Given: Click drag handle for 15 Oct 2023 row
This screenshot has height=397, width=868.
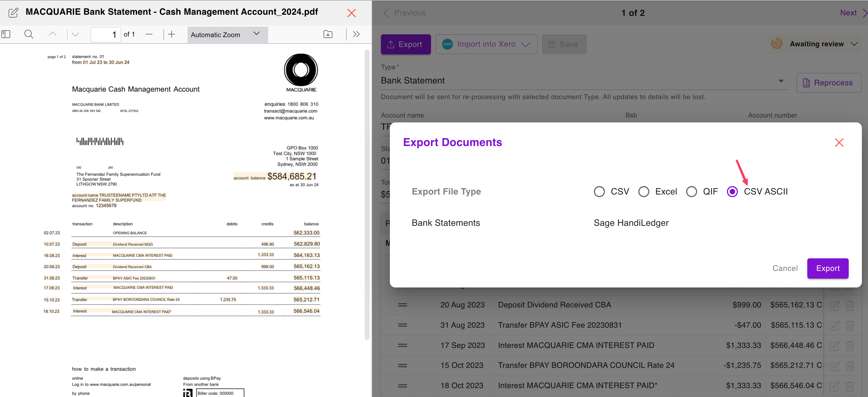Looking at the screenshot, I should [402, 365].
